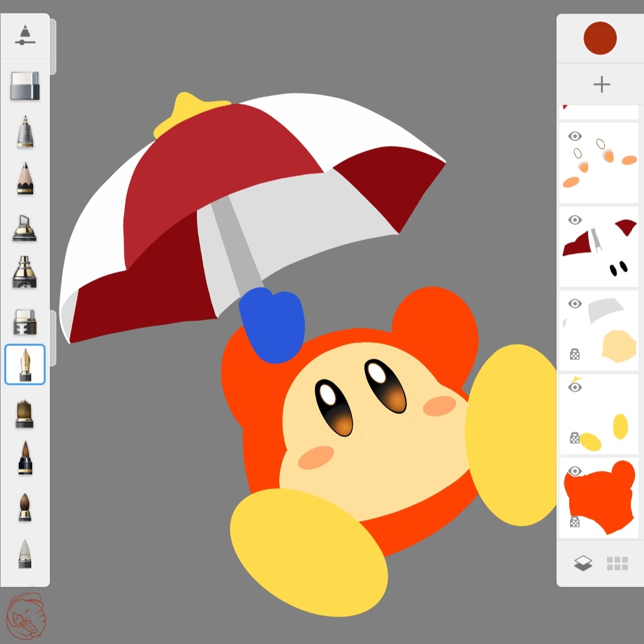Image resolution: width=644 pixels, height=644 pixels.
Task: Select the fine liner pen tool
Action: (25, 133)
